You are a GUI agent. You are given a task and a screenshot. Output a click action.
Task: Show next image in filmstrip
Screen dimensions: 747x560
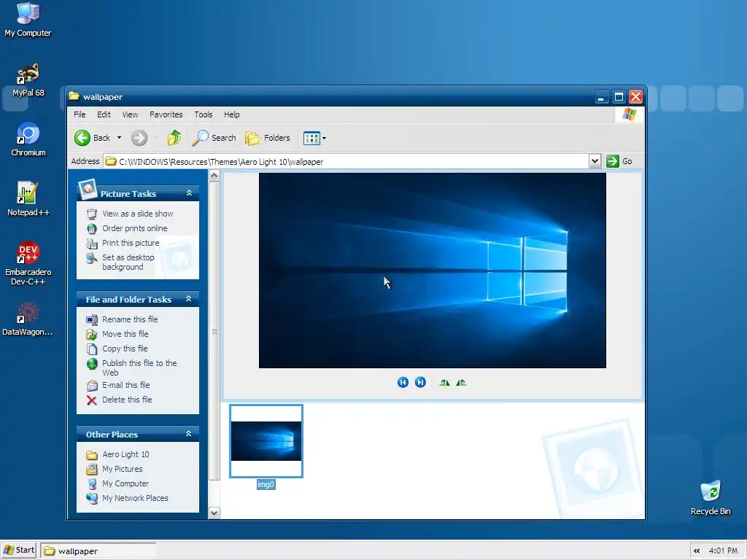click(420, 382)
